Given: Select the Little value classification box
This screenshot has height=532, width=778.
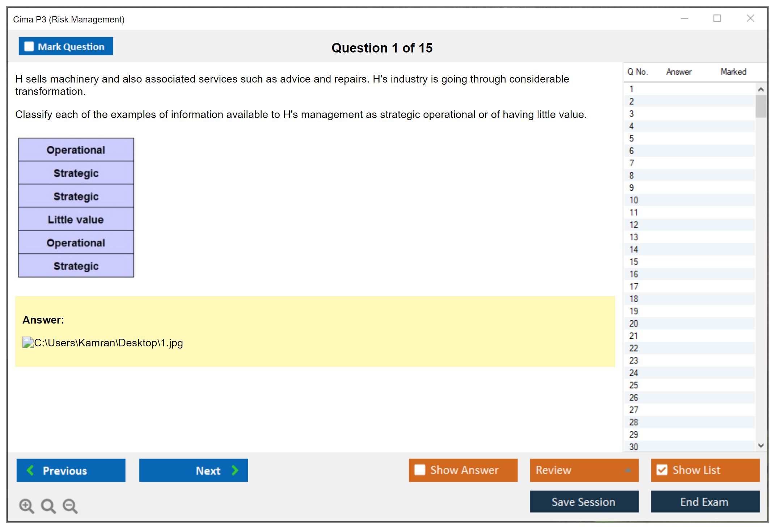Looking at the screenshot, I should 76,219.
